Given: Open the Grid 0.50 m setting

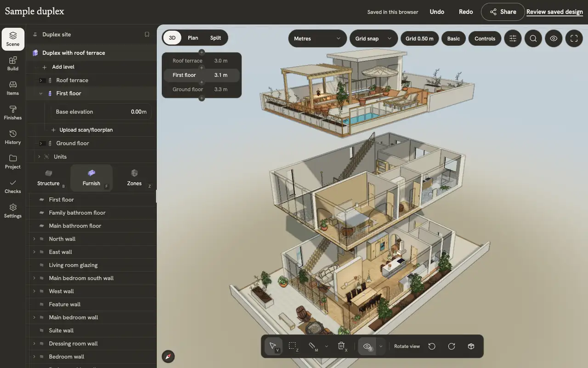Looking at the screenshot, I should 419,39.
